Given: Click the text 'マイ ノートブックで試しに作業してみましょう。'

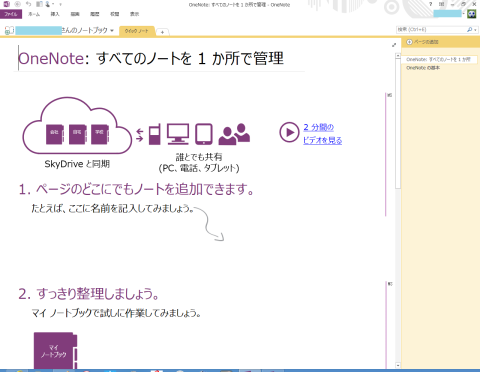Looking at the screenshot, I should coord(116,313).
